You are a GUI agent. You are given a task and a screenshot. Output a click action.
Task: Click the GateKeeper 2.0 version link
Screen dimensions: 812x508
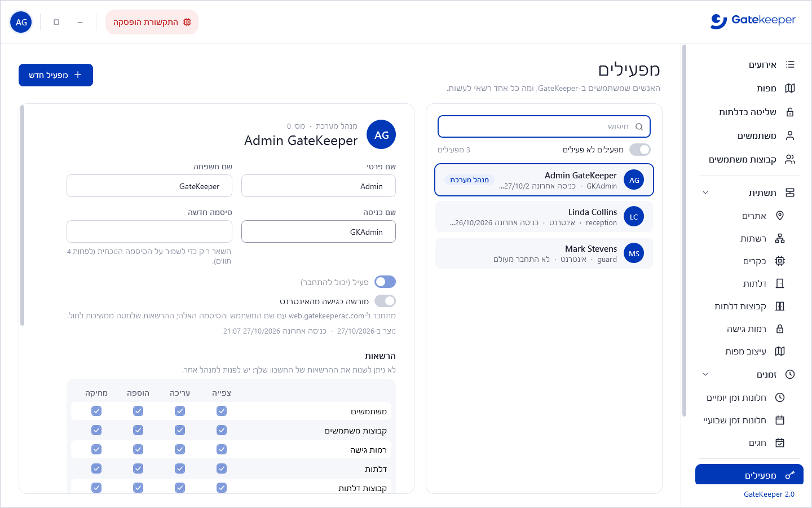pos(769,494)
